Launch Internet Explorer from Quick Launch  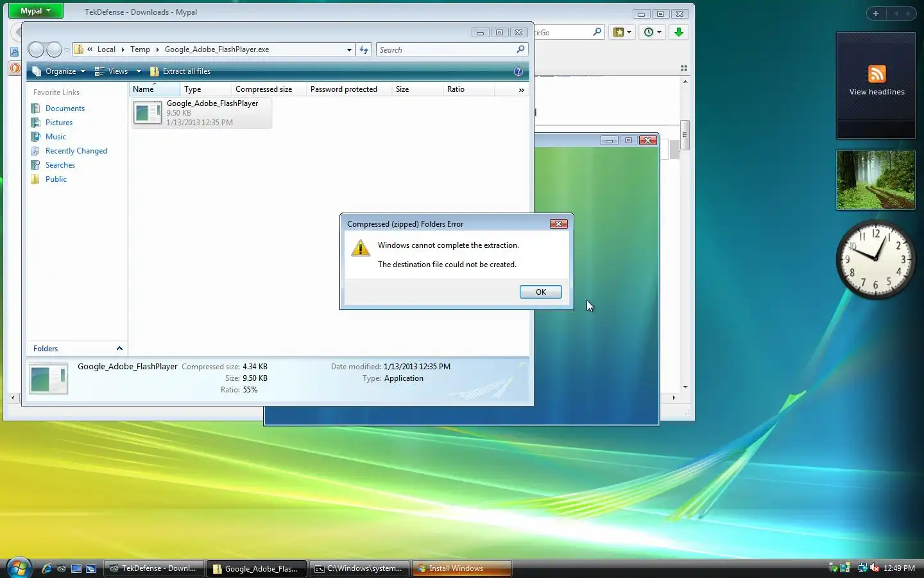46,568
